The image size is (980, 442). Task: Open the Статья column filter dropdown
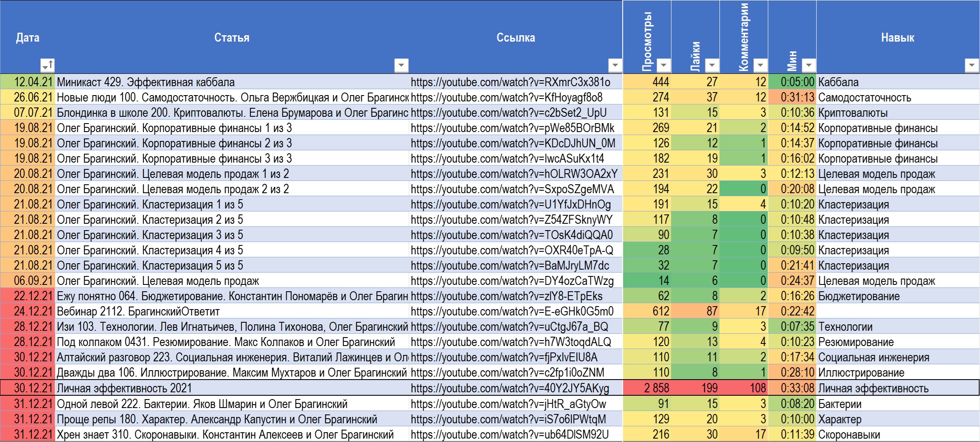[x=401, y=65]
